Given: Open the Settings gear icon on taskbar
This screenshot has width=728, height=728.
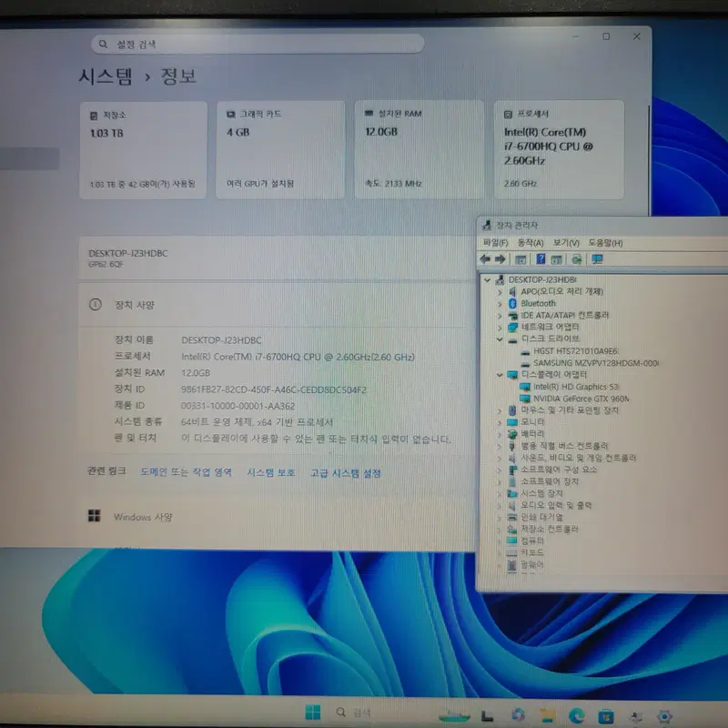Looking at the screenshot, I should 665,716.
